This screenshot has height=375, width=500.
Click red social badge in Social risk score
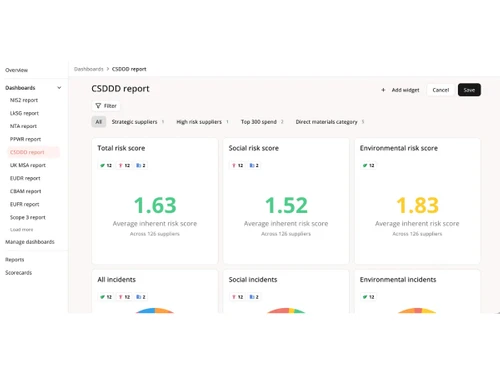pos(237,165)
